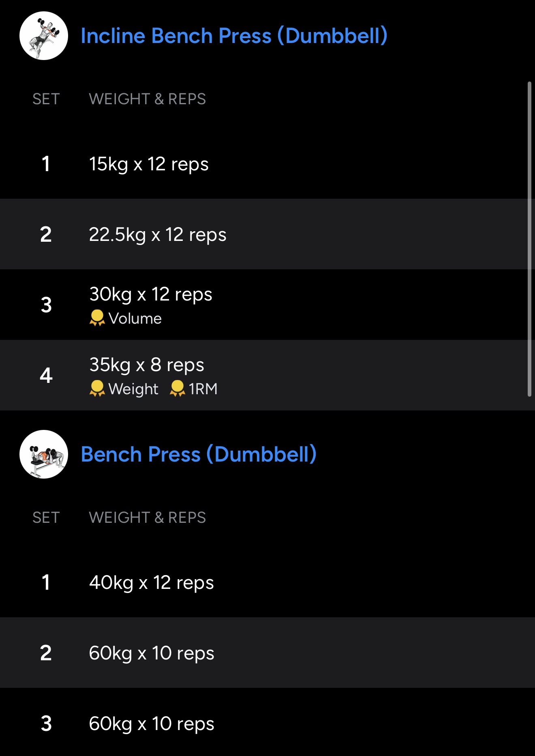Viewport: 535px width, 756px height.
Task: Click the vertical scrollbar on the right
Action: [x=529, y=238]
